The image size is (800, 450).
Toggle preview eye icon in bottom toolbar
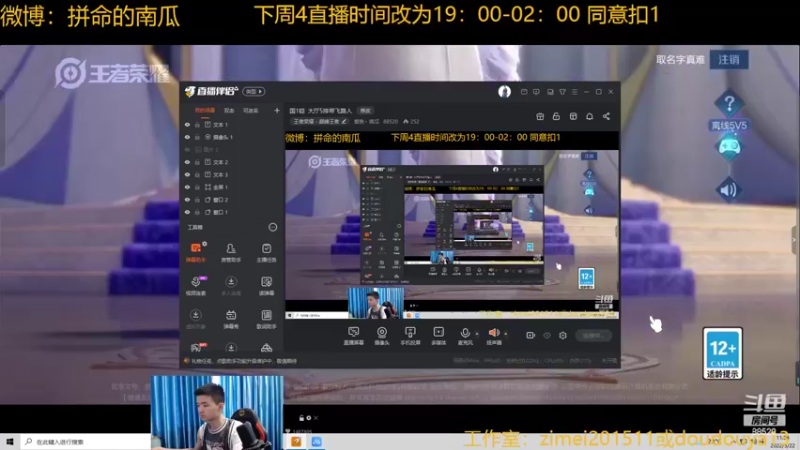[547, 335]
